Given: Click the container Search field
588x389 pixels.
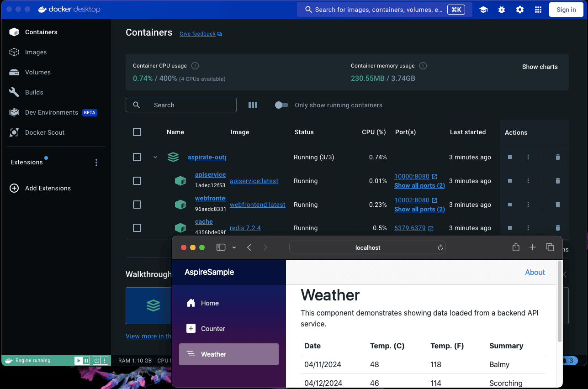Looking at the screenshot, I should tap(181, 105).
